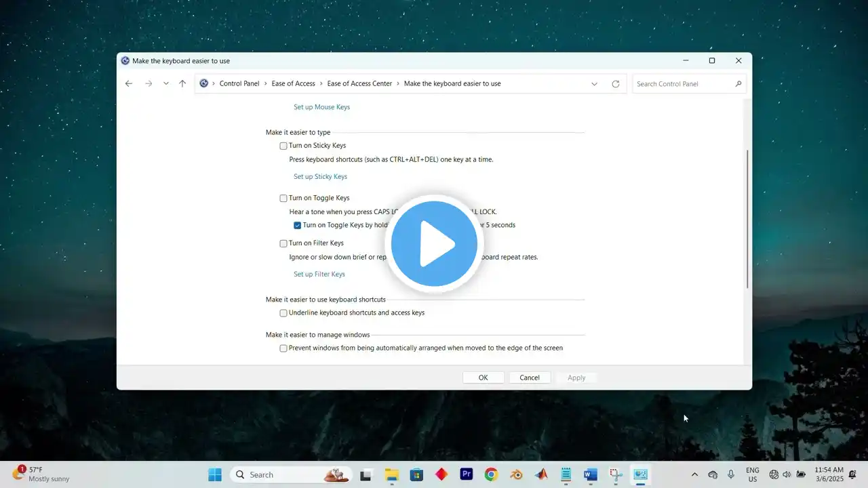The width and height of the screenshot is (868, 488).
Task: Open Microsoft Store from the taskbar
Action: pos(416,474)
